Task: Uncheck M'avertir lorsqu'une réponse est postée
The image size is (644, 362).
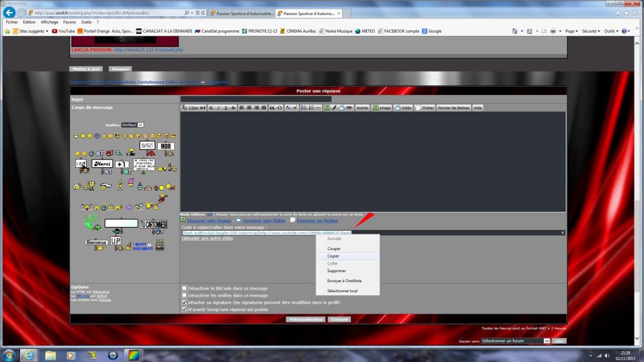Action: (x=184, y=309)
